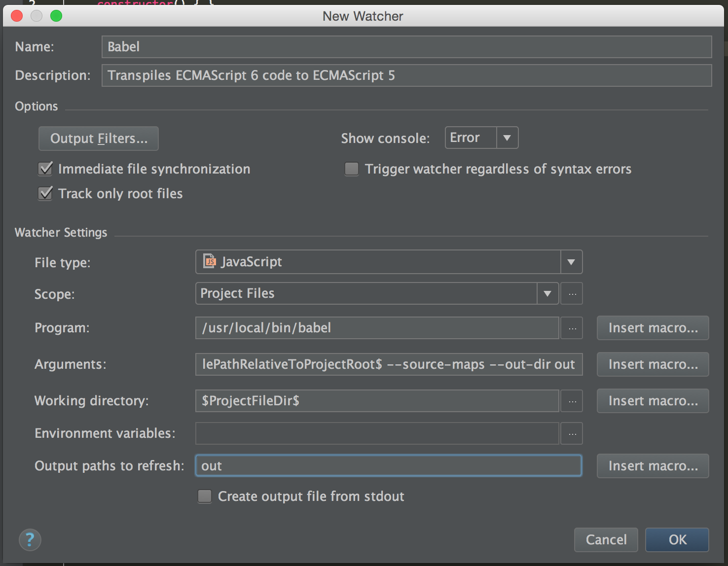The width and height of the screenshot is (728, 566).
Task: Browse for Program path ellipsis button
Action: tap(572, 328)
